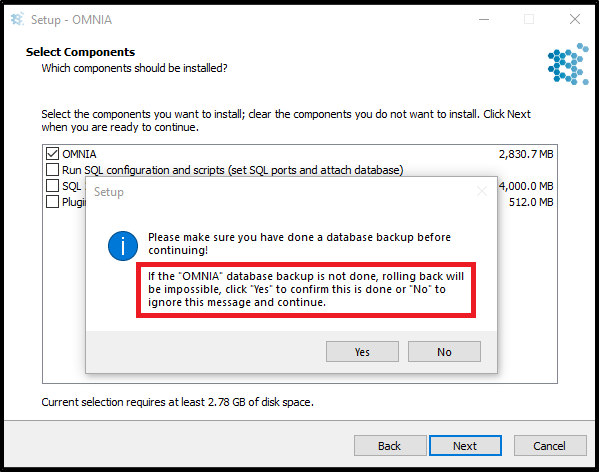Proceed with the Next button
Image resolution: width=599 pixels, height=472 pixels.
[465, 446]
